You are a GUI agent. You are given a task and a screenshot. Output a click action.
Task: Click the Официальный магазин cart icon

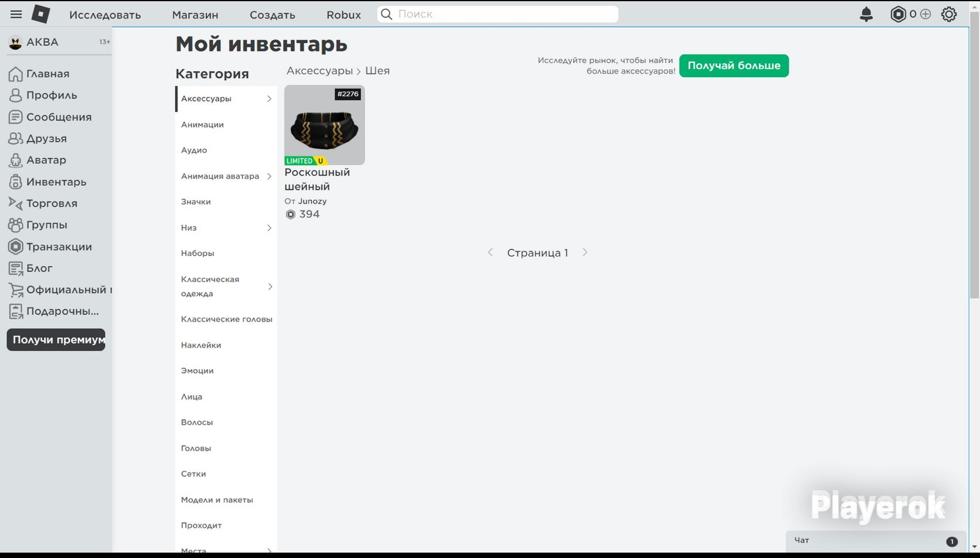16,290
